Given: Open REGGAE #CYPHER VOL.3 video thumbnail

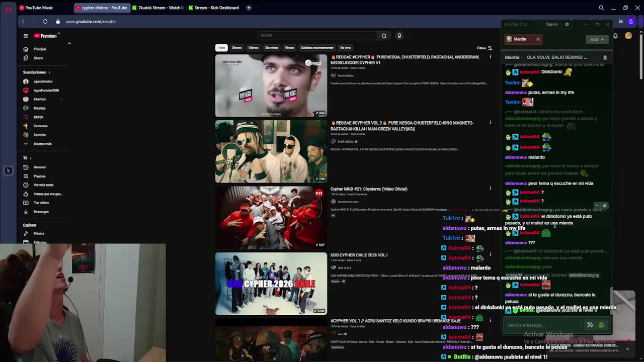Looking at the screenshot, I should coord(271,151).
